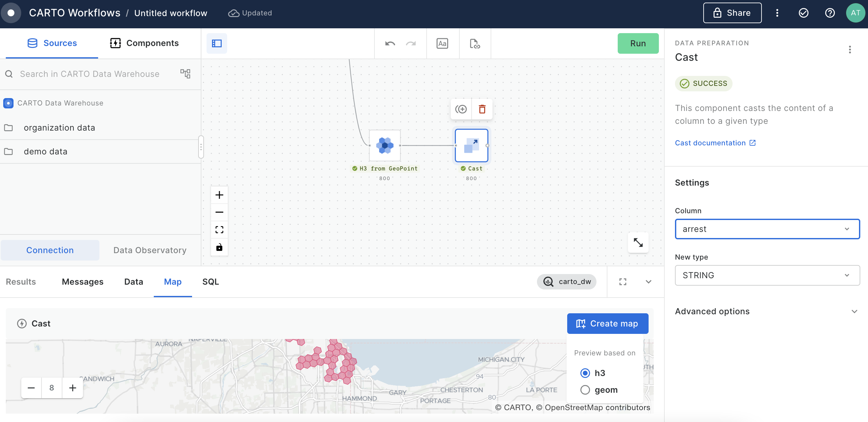Delete the selected Cast node

pyautogui.click(x=482, y=109)
